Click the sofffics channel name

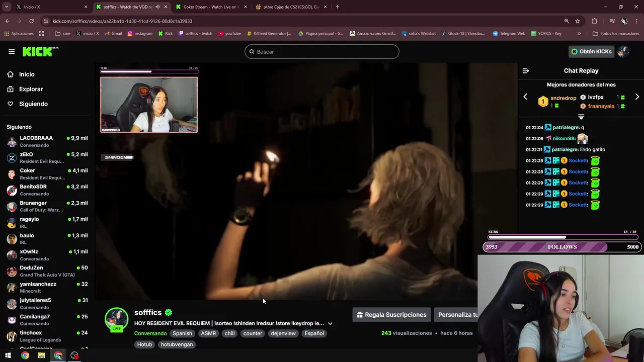[148, 313]
